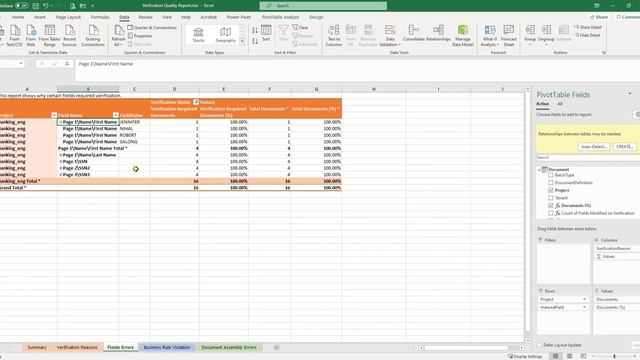Switch to Document Assembly Errors sheet
640x360 pixels.
pos(229,347)
